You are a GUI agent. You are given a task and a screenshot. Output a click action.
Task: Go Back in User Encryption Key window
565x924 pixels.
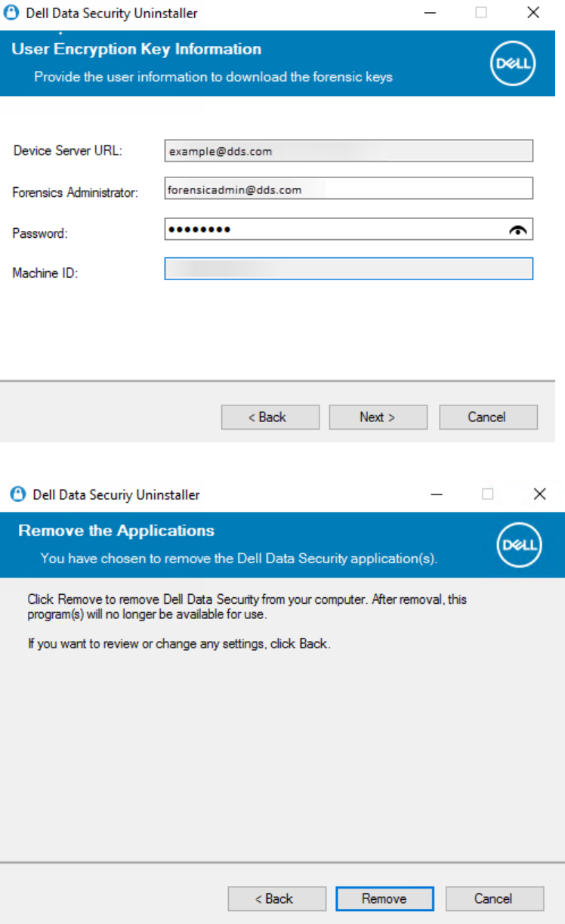click(x=270, y=417)
